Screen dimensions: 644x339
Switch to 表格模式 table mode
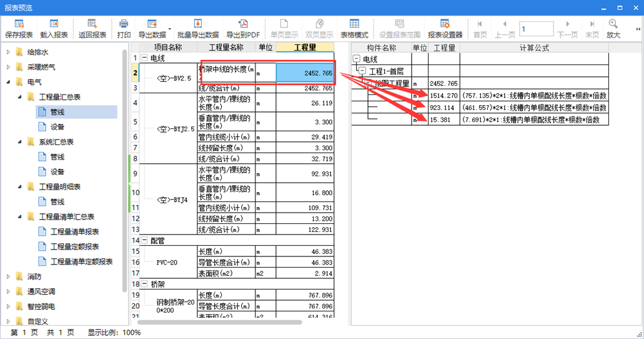(354, 29)
